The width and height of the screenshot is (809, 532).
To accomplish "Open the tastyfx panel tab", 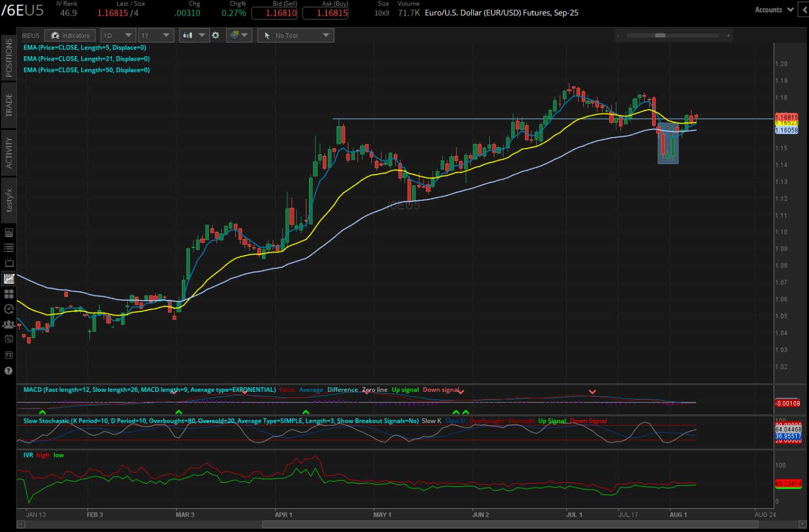I will point(8,199).
